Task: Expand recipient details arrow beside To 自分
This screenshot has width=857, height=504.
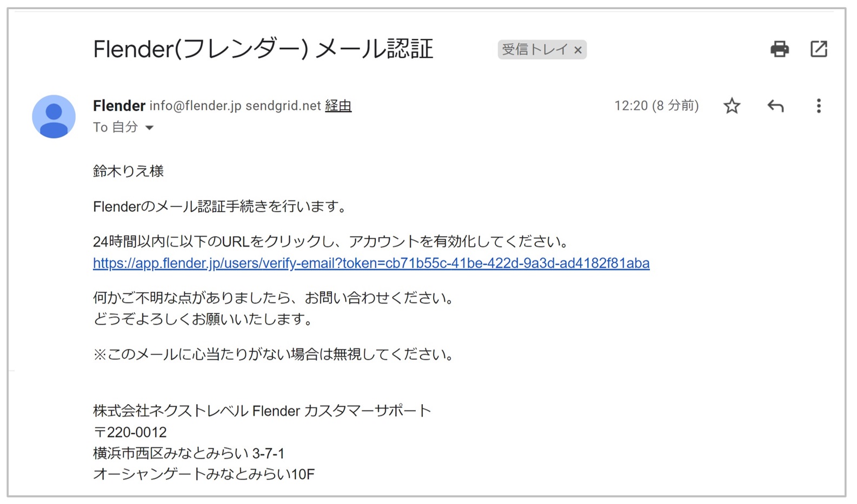Action: [x=150, y=128]
